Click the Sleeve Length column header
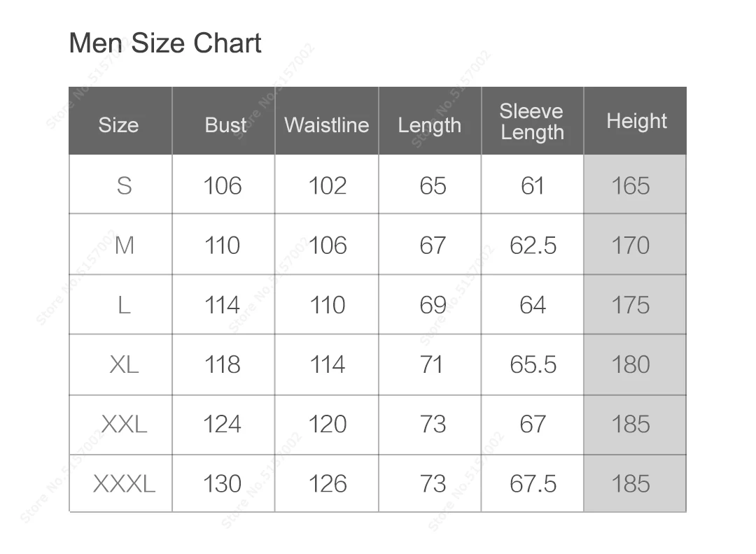 (x=532, y=122)
